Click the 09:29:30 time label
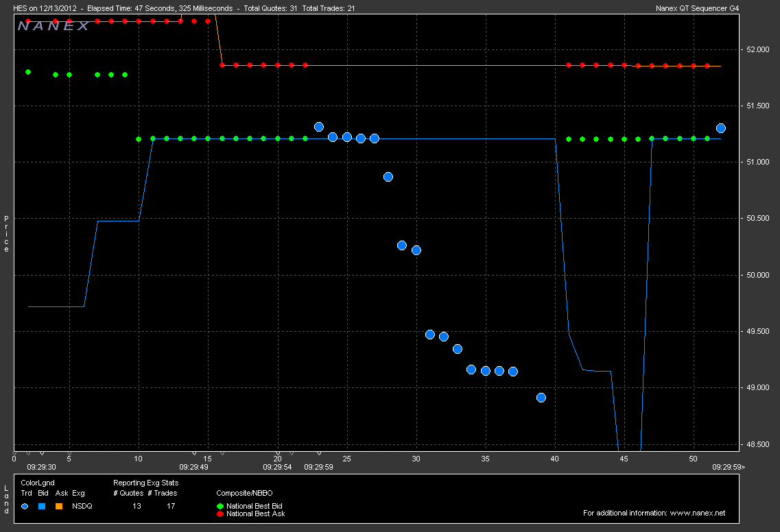Screen dimensions: 780x532 click(x=41, y=467)
